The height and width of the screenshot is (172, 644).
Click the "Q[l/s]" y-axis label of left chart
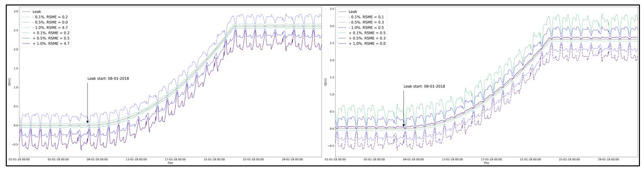[9, 82]
